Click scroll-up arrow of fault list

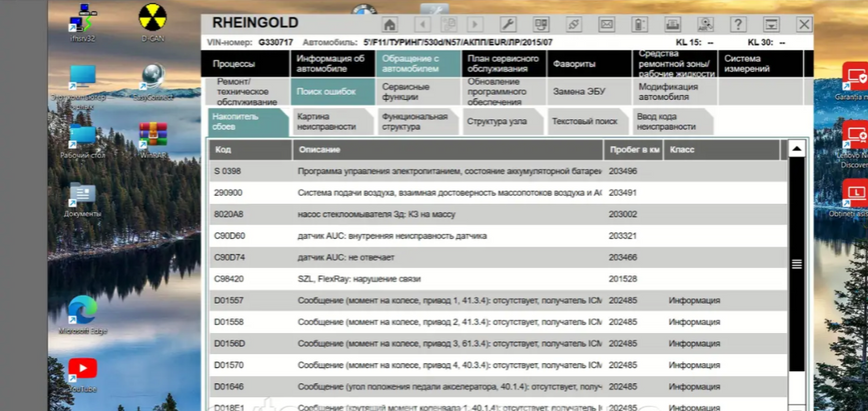(797, 149)
